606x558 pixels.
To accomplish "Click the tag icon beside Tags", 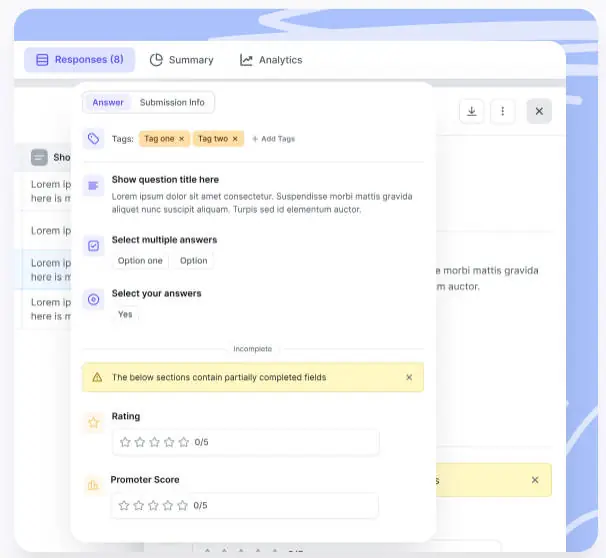I will (x=93, y=138).
